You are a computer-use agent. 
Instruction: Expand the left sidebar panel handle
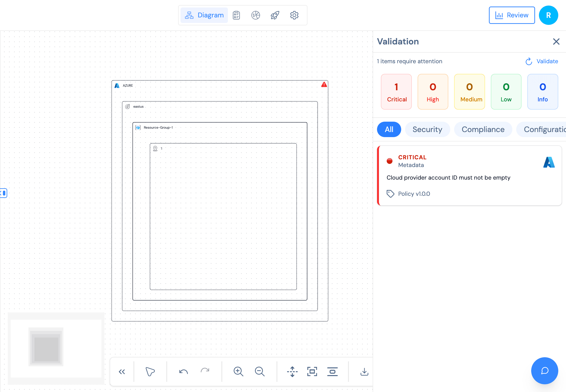3,193
